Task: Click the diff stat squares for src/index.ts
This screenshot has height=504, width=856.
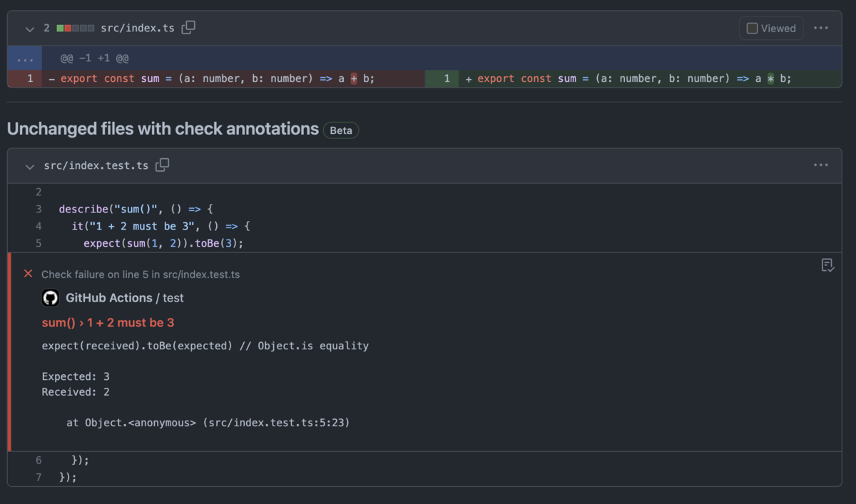Action: [x=75, y=27]
